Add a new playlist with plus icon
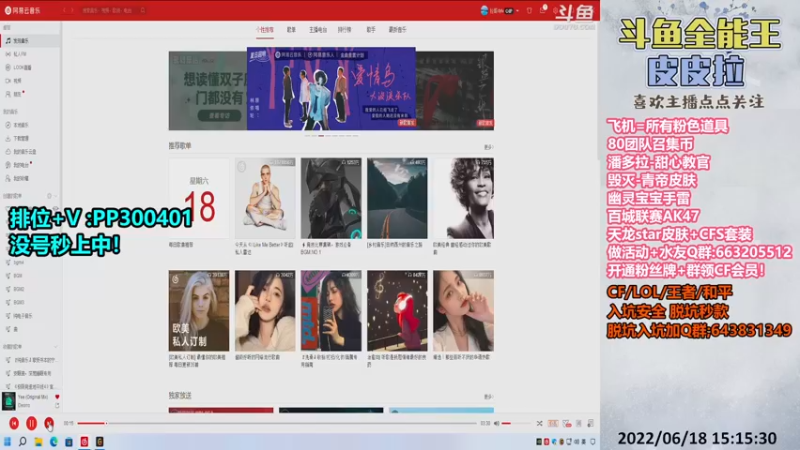The width and height of the screenshot is (800, 450). (x=49, y=196)
